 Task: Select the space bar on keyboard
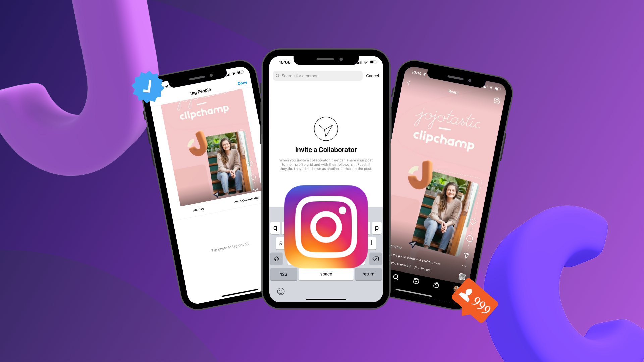pos(326,274)
